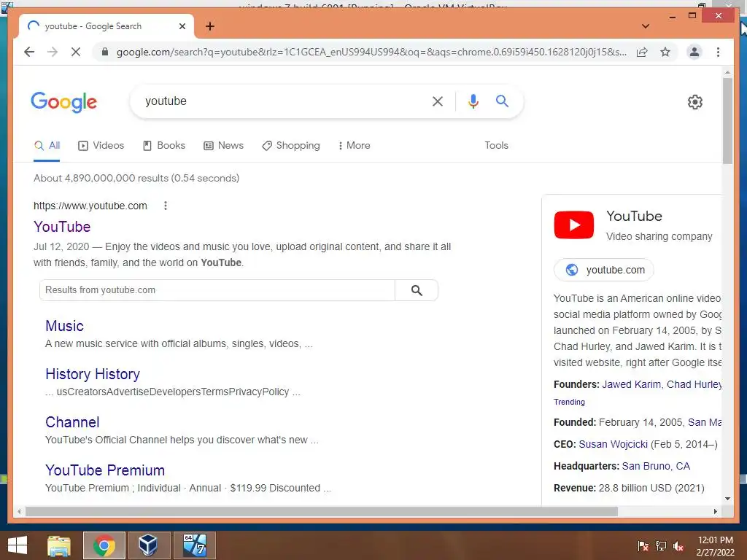Switch to the Videos tab
Viewport: 747px width, 560px height.
point(101,146)
